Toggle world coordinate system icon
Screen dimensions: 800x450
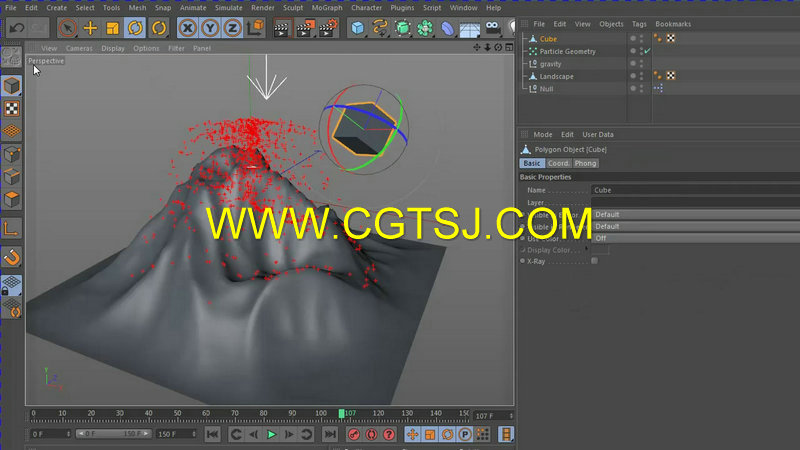tap(256, 28)
